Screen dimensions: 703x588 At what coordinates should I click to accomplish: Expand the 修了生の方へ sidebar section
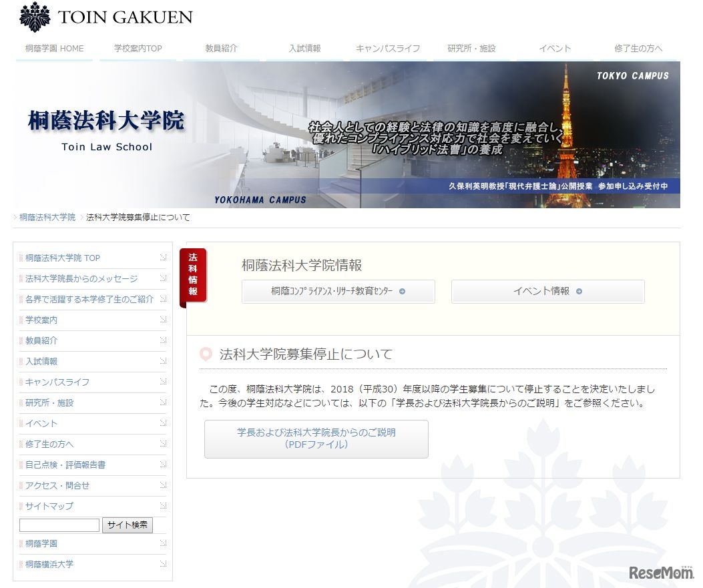tap(52, 445)
